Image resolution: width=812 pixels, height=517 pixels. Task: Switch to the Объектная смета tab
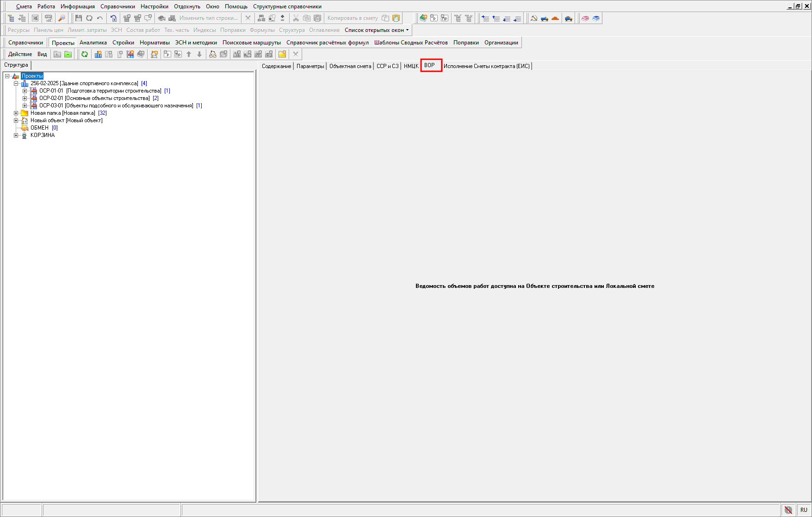click(350, 66)
